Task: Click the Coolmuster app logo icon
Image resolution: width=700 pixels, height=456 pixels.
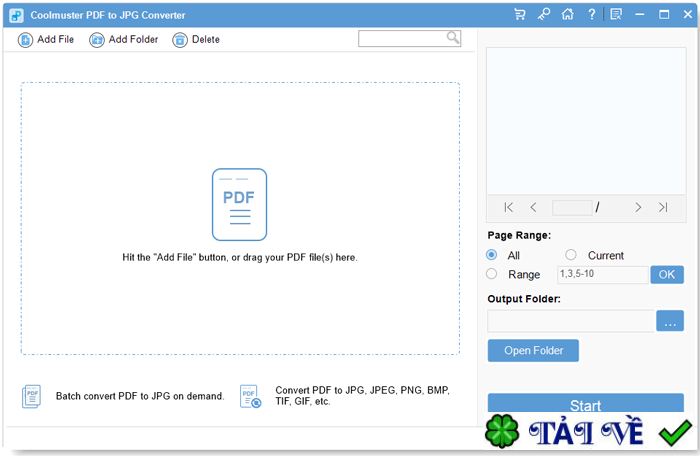Action: (x=17, y=15)
